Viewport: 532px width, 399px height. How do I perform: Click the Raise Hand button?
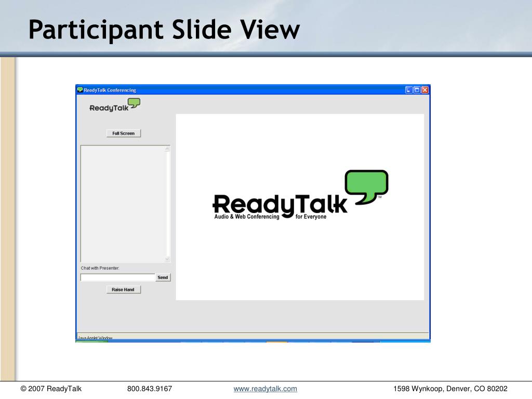(x=123, y=289)
